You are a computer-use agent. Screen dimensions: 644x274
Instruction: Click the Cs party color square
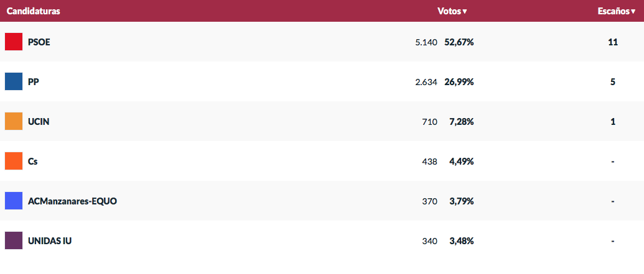(x=14, y=161)
